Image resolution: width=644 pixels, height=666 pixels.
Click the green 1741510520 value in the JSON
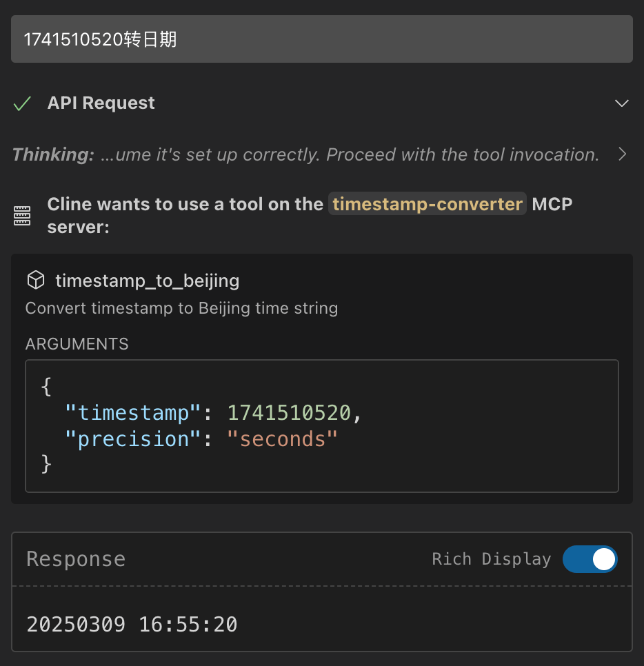[x=289, y=413]
